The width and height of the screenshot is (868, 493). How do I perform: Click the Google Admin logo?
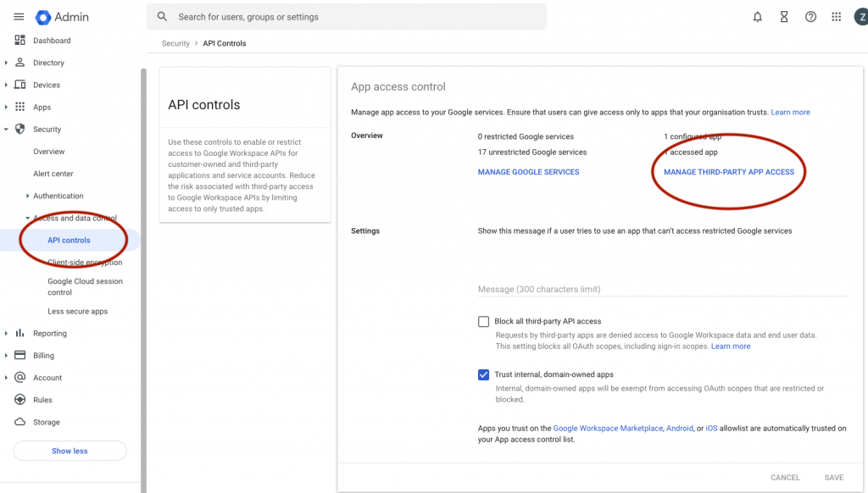[62, 17]
